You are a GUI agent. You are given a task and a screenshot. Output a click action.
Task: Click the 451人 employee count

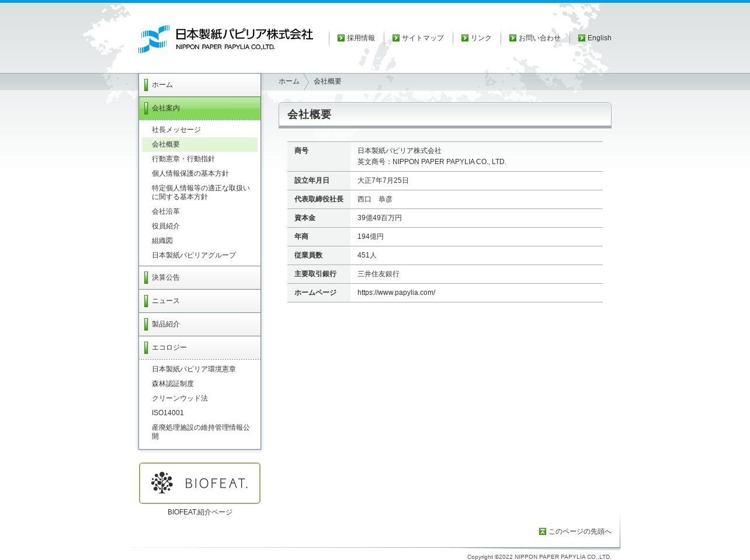367,255
